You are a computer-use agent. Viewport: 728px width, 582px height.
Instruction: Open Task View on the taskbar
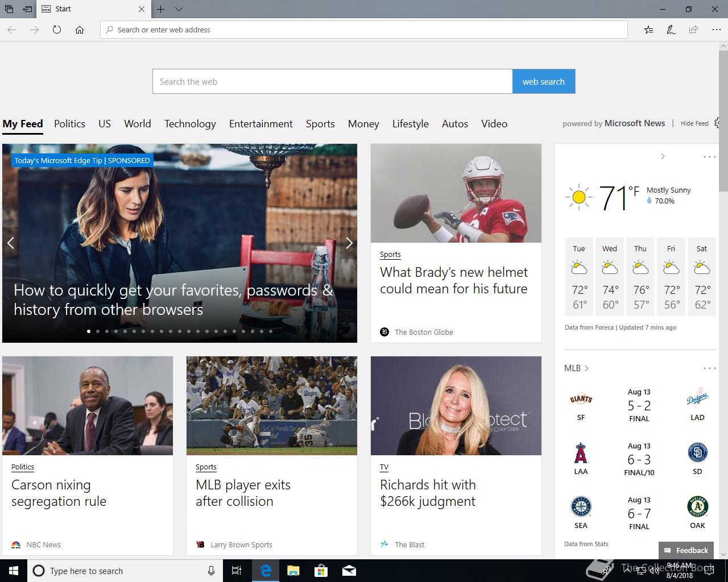pyautogui.click(x=237, y=571)
